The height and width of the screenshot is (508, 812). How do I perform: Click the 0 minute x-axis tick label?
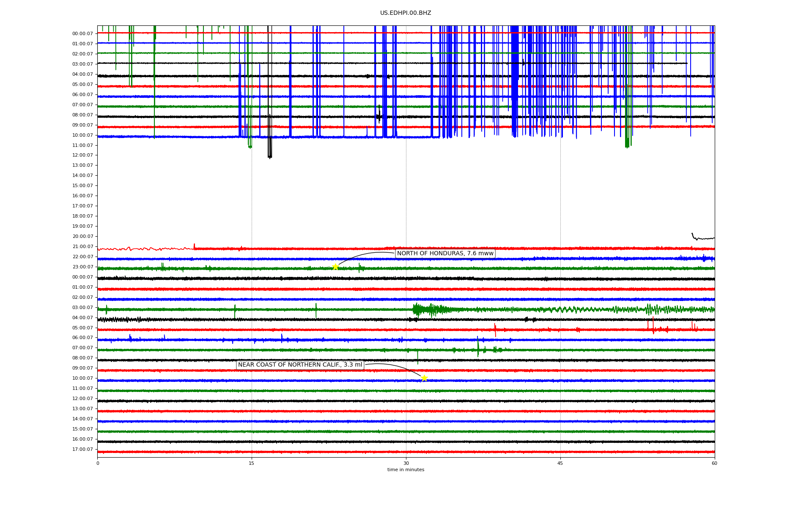coord(98,463)
